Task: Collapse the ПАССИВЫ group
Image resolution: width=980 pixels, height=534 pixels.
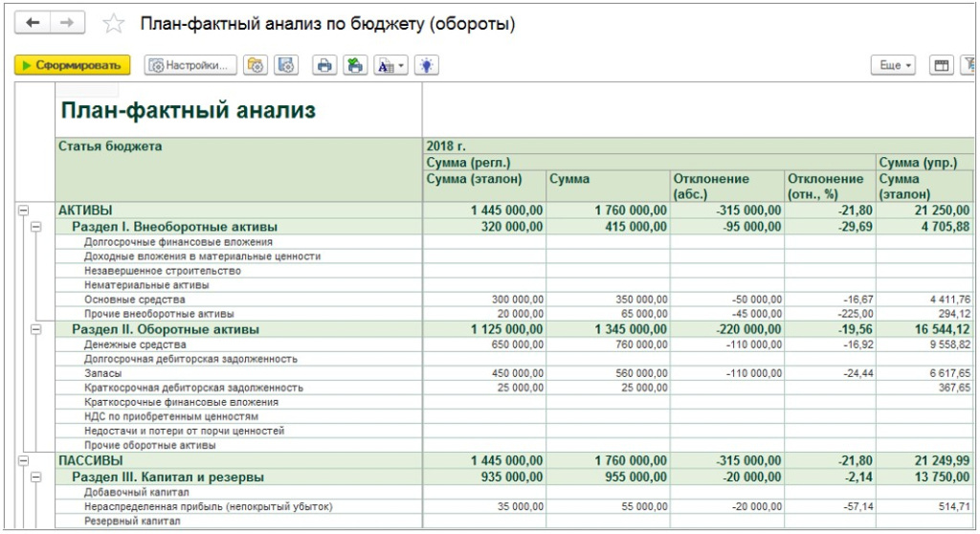Action: (23, 460)
